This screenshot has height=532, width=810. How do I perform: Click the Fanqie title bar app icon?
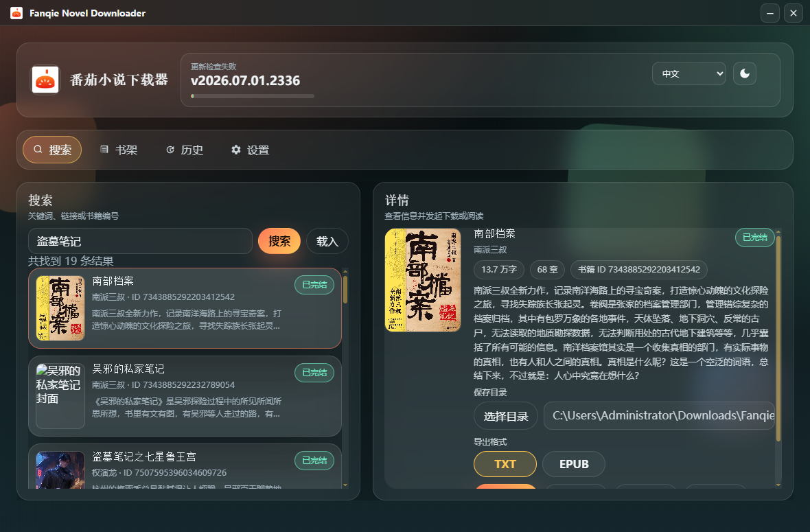[16, 13]
